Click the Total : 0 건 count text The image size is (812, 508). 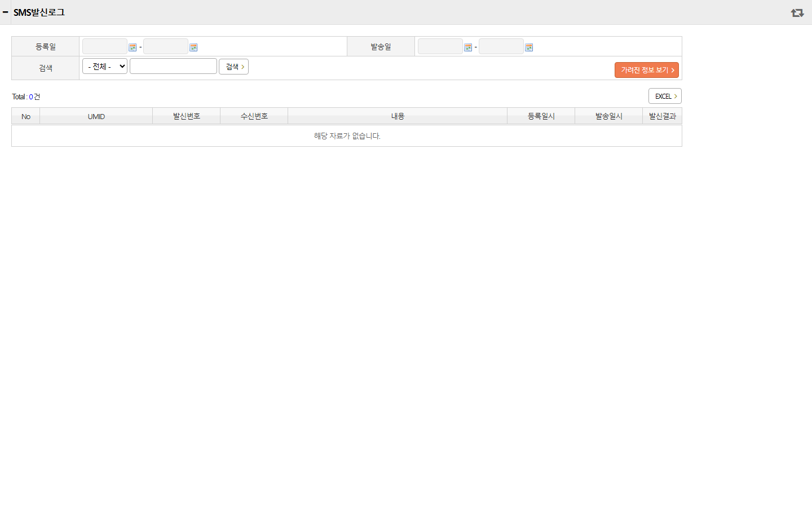[26, 97]
